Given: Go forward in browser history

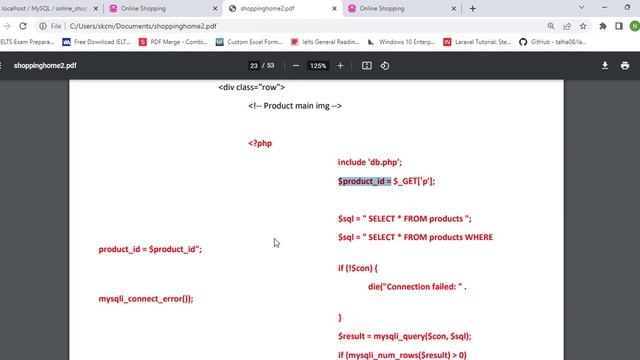Looking at the screenshot, I should 7,26.
